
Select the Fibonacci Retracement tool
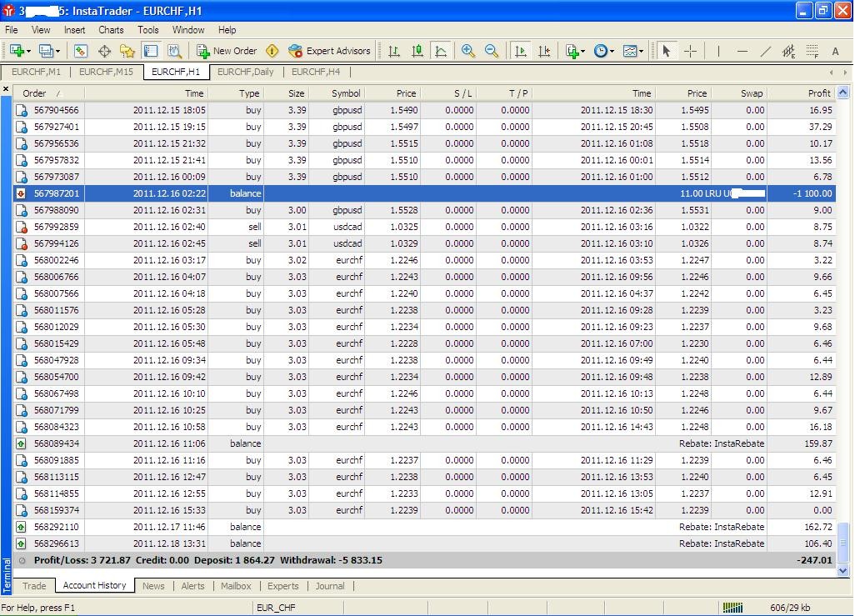coord(812,51)
